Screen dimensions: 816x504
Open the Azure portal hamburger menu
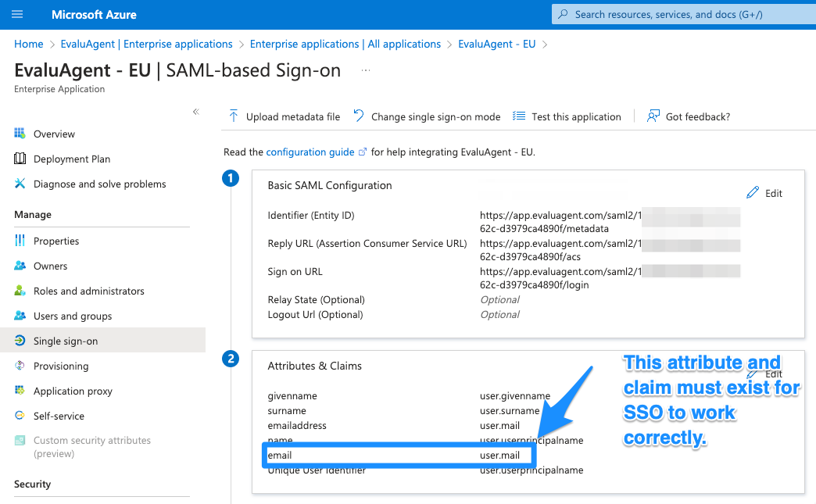[x=17, y=14]
